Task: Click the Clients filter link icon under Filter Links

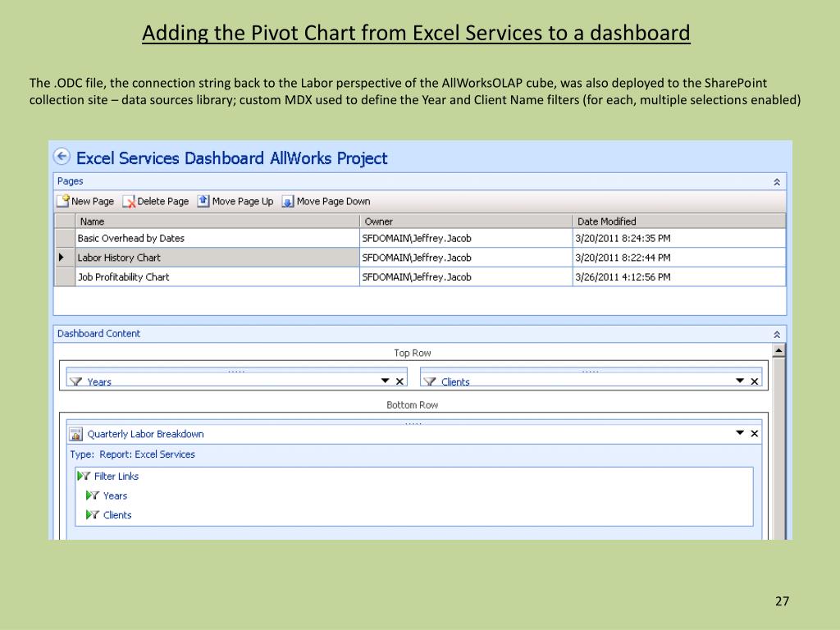Action: click(x=93, y=515)
